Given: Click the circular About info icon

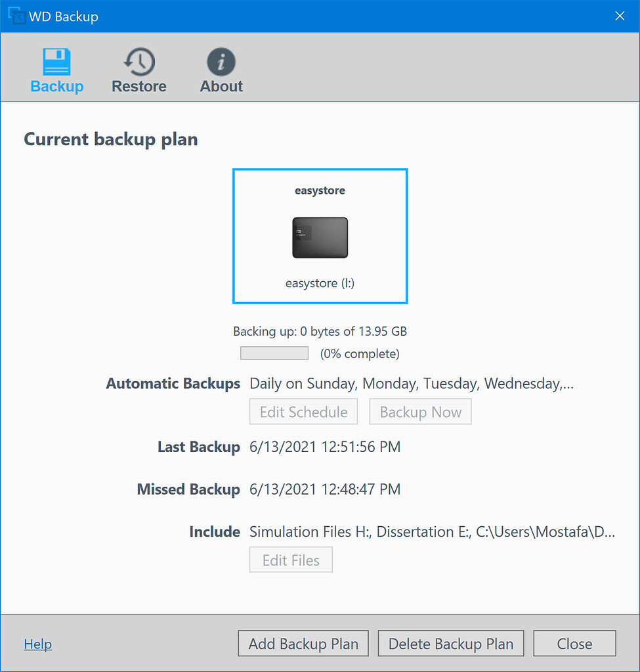Looking at the screenshot, I should (x=221, y=61).
